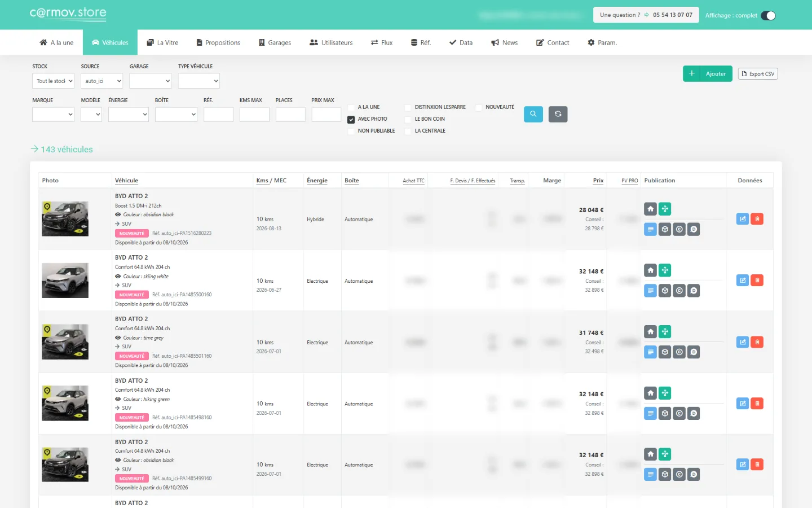Open the GARAGE dropdown
The width and height of the screenshot is (812, 508).
(x=150, y=81)
